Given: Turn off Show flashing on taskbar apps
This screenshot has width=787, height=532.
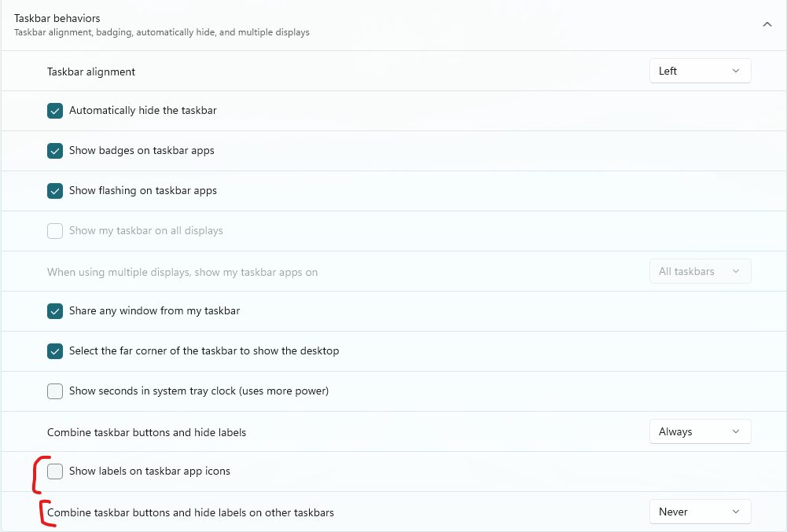Looking at the screenshot, I should tap(55, 191).
